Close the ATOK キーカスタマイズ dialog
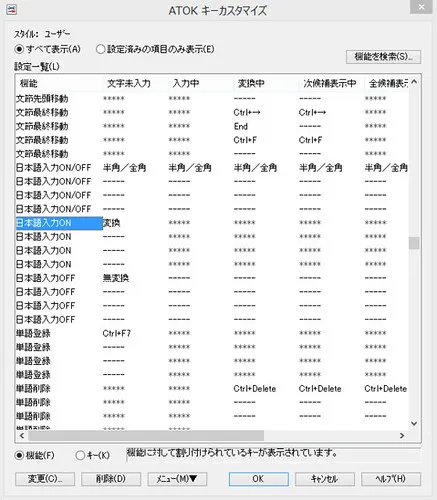 [x=421, y=7]
